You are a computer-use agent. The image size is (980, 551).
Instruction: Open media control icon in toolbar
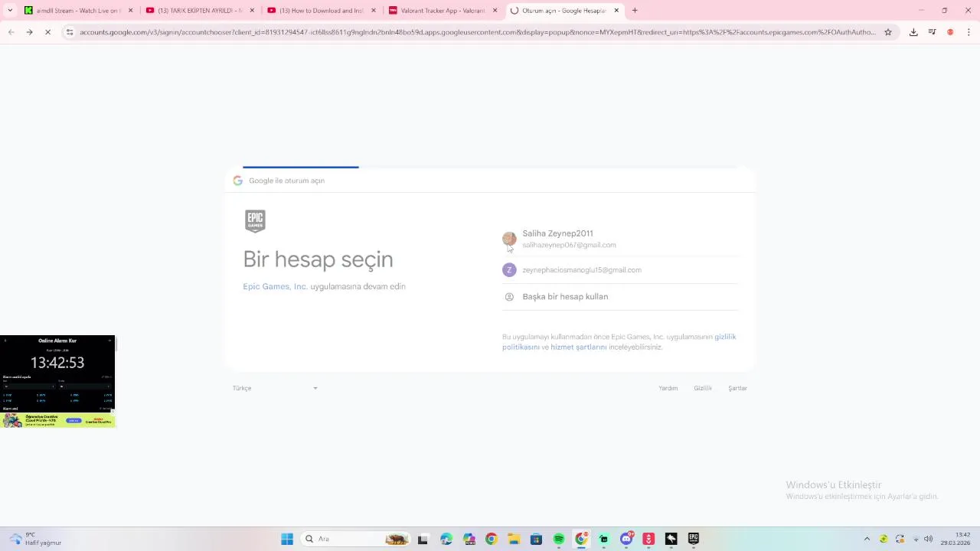pos(932,32)
